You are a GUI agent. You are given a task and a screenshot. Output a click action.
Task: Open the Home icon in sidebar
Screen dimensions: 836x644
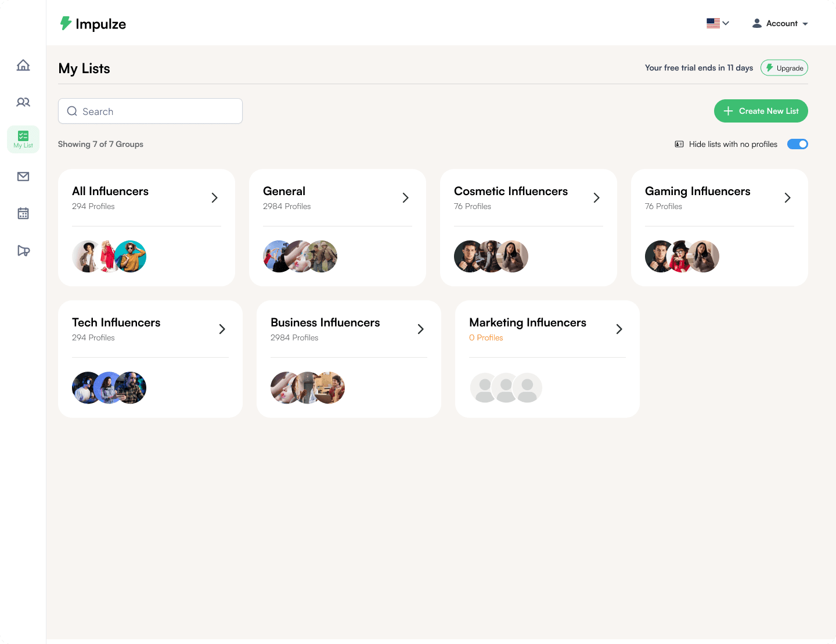click(23, 65)
